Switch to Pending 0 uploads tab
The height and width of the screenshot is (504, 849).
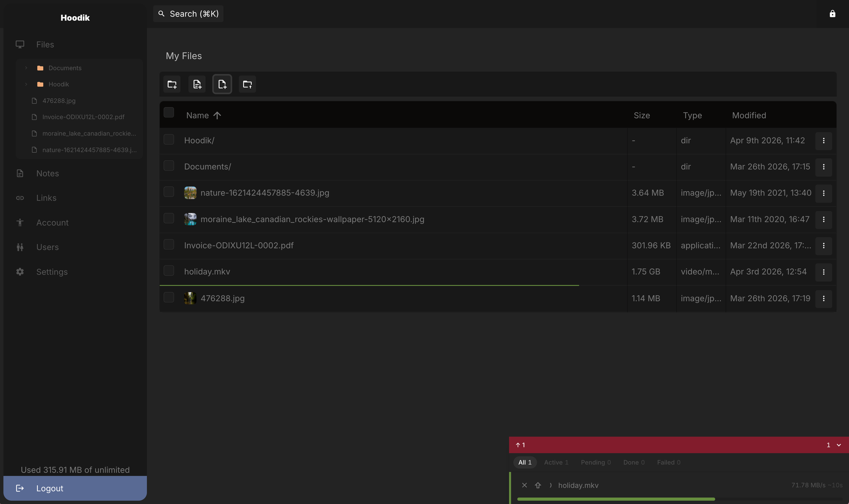(596, 462)
